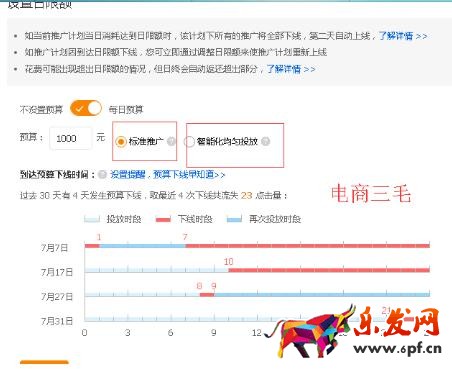Click the 再次投放时段 legend item
452x369 pixels.
tap(264, 219)
